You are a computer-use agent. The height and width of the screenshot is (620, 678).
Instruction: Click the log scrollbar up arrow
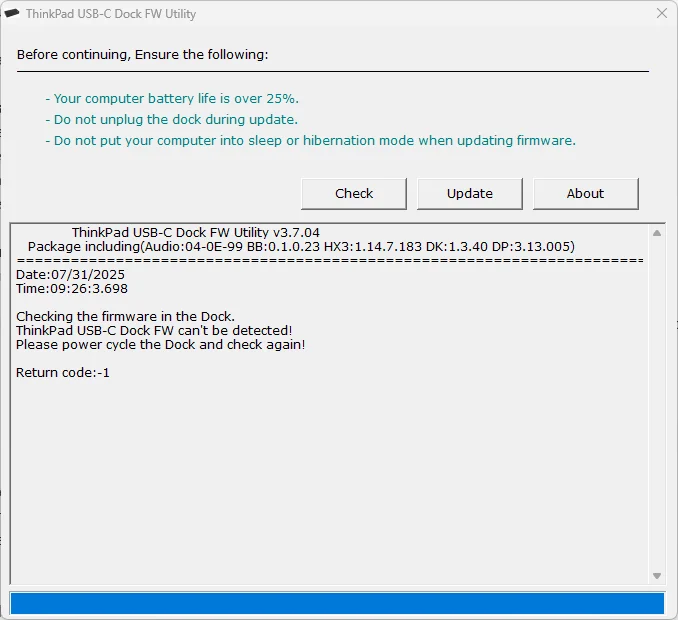click(x=657, y=233)
